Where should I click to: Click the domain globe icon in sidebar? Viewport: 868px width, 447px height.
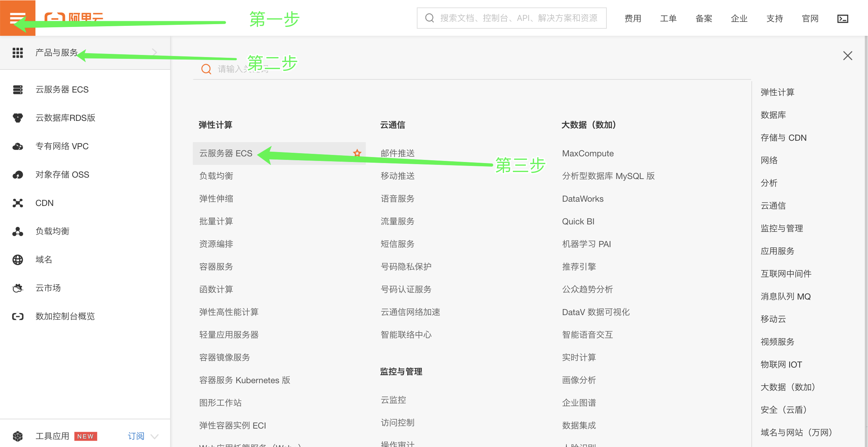click(x=18, y=260)
